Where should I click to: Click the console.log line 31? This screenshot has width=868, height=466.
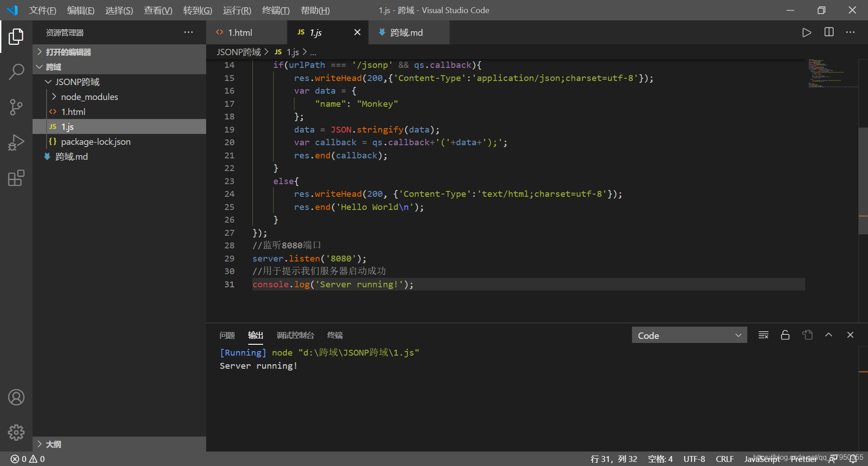click(333, 284)
